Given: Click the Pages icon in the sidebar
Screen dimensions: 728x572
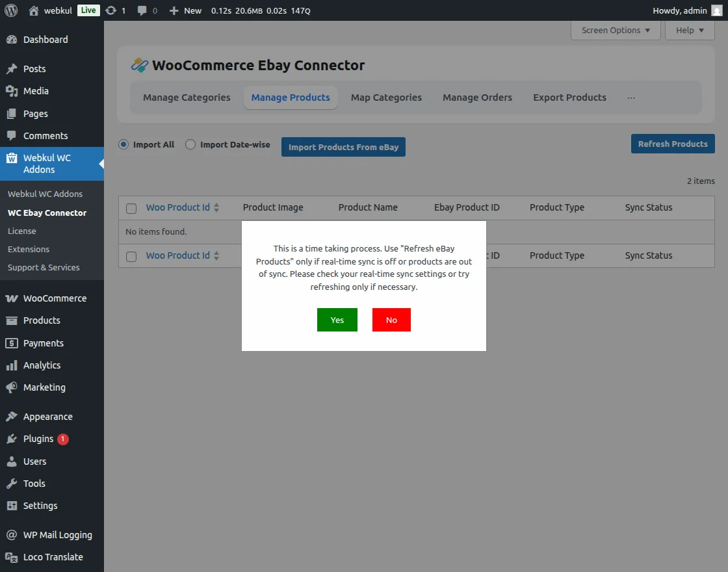Looking at the screenshot, I should (12, 114).
